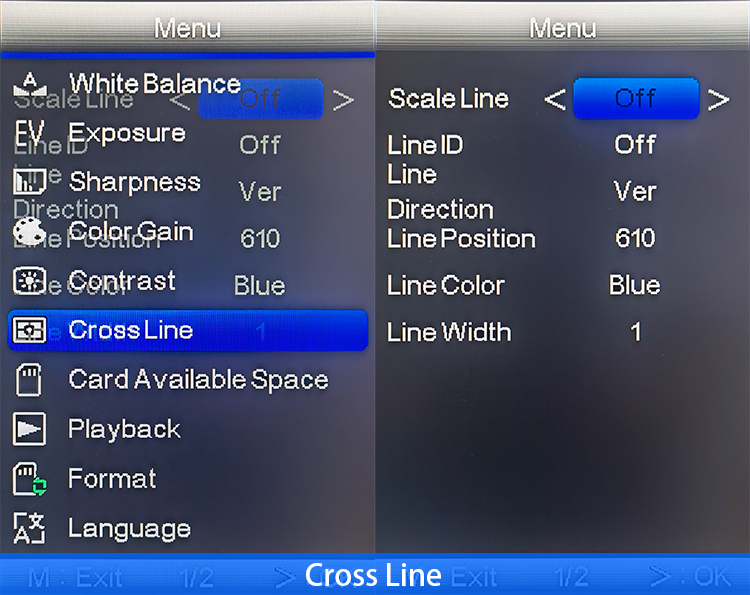Click the EV Exposure icon
This screenshot has height=595, width=750.
coord(30,132)
